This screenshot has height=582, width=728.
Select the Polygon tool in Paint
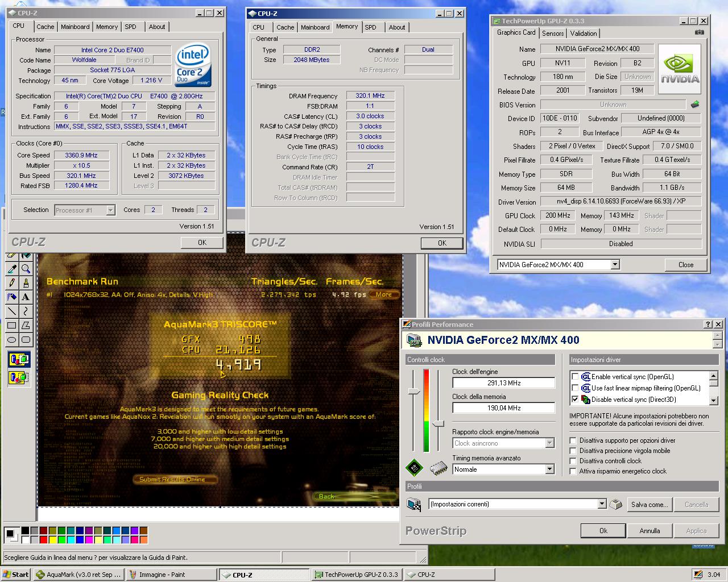(x=26, y=325)
